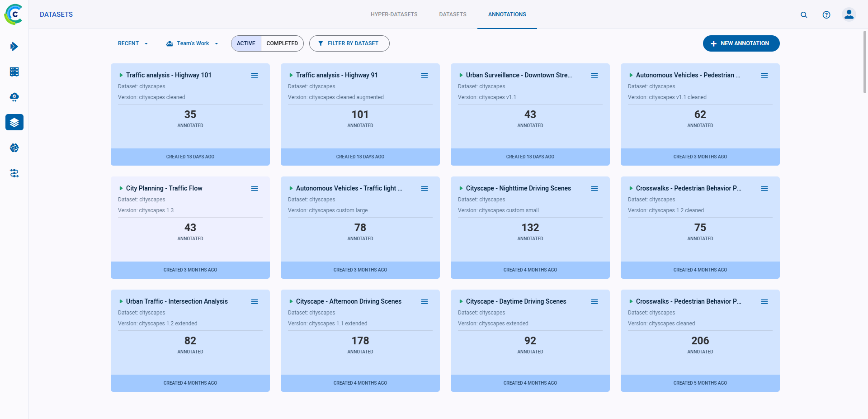Image resolution: width=868 pixels, height=419 pixels.
Task: Open the hamburger menu on Traffic analysis Highway 101
Action: coord(255,75)
